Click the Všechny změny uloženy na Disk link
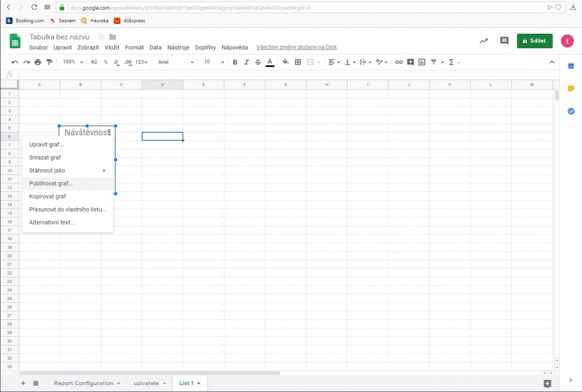The height and width of the screenshot is (392, 582). pos(296,48)
